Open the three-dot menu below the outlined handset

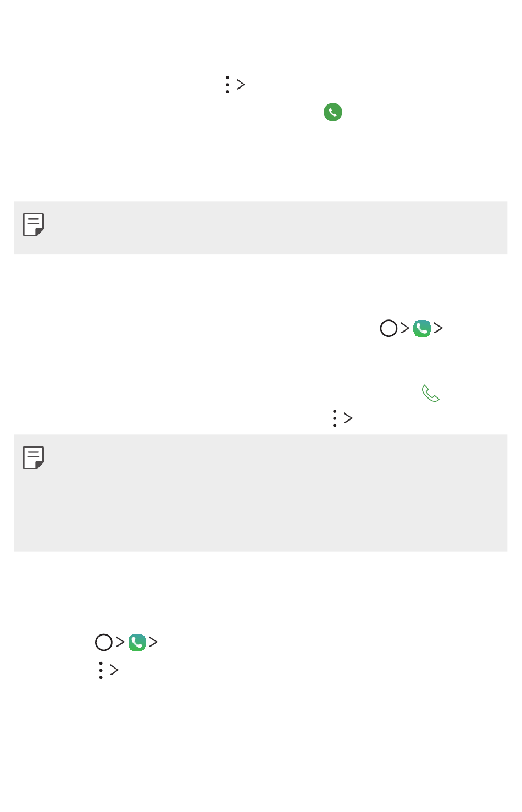[335, 418]
